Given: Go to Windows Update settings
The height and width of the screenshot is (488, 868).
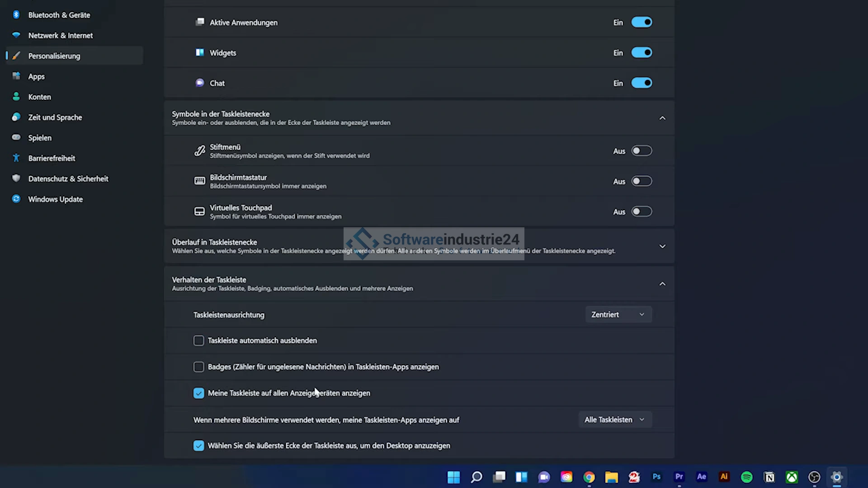Looking at the screenshot, I should [55, 199].
